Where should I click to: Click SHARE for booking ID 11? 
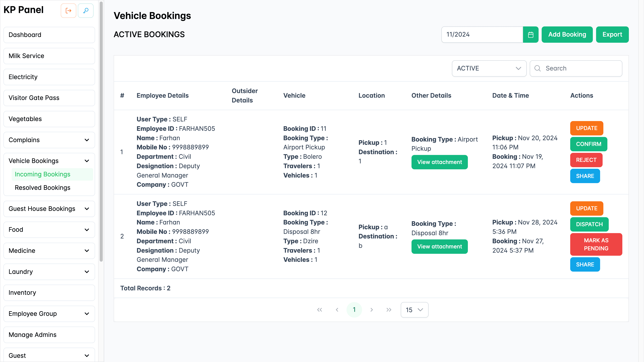point(585,176)
